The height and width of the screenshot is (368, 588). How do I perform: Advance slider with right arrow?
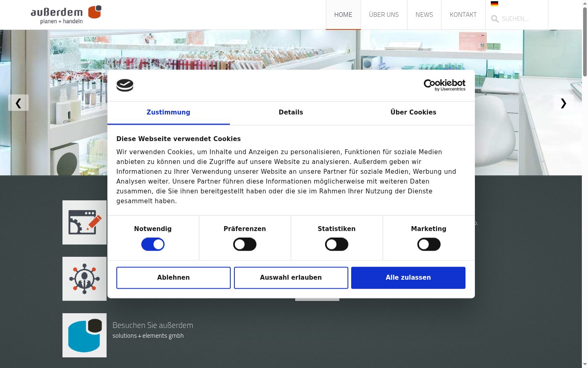563,103
